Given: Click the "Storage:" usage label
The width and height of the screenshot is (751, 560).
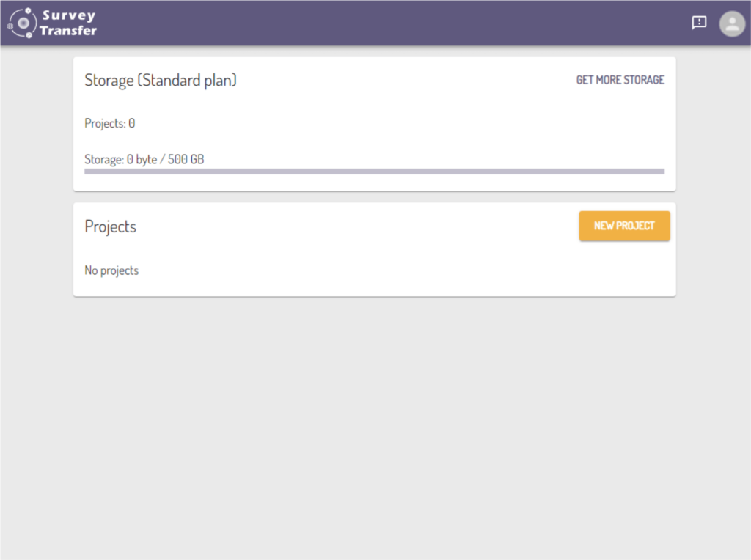Looking at the screenshot, I should click(103, 159).
